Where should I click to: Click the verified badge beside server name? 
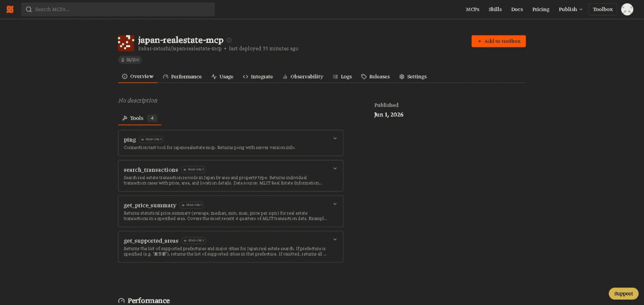(229, 40)
